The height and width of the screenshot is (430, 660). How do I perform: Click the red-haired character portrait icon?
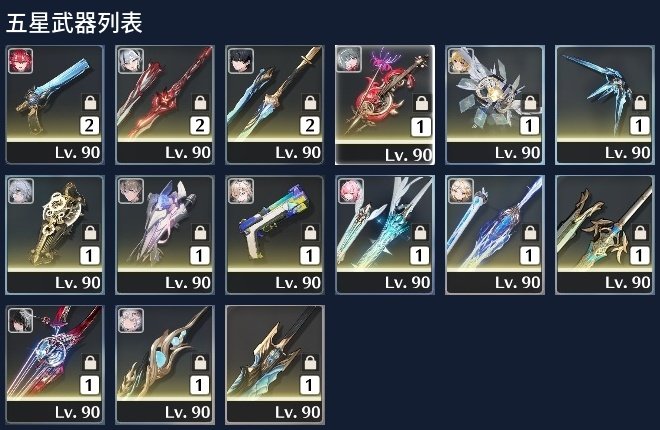coord(20,61)
